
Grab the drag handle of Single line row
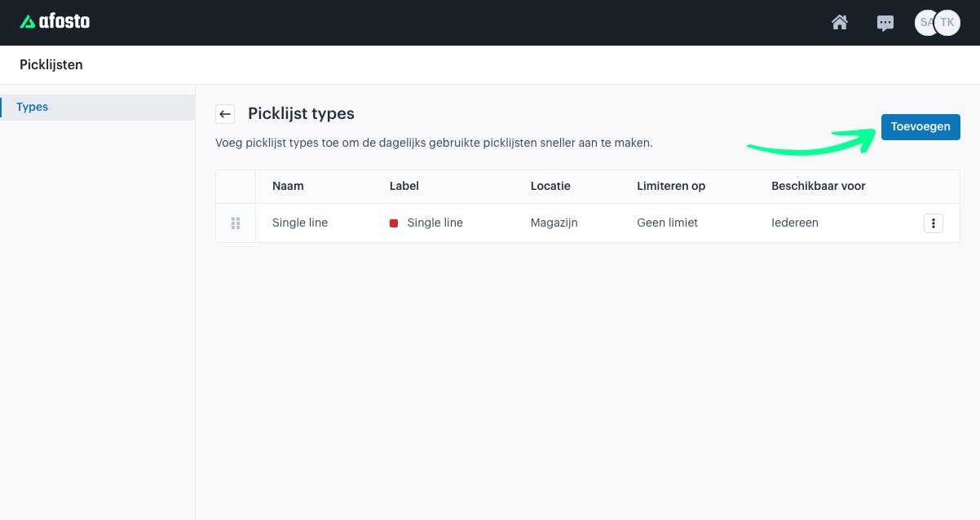[x=236, y=223]
